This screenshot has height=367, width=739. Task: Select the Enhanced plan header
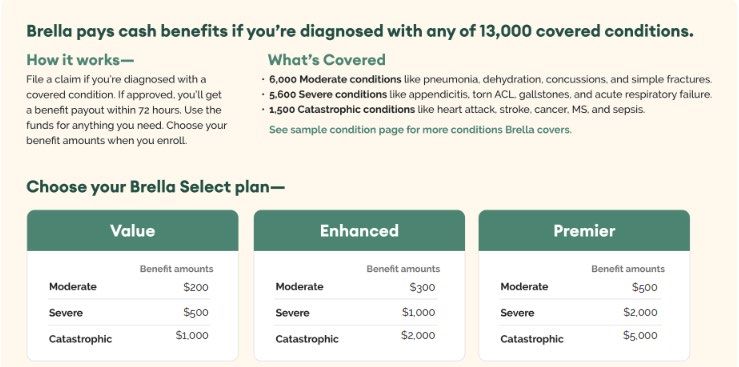coord(359,230)
